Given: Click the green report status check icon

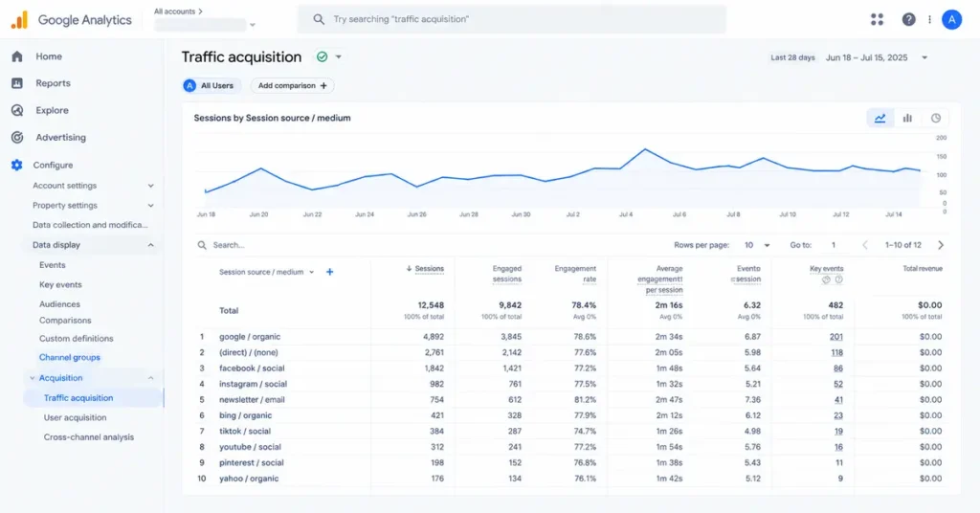Looking at the screenshot, I should [322, 56].
